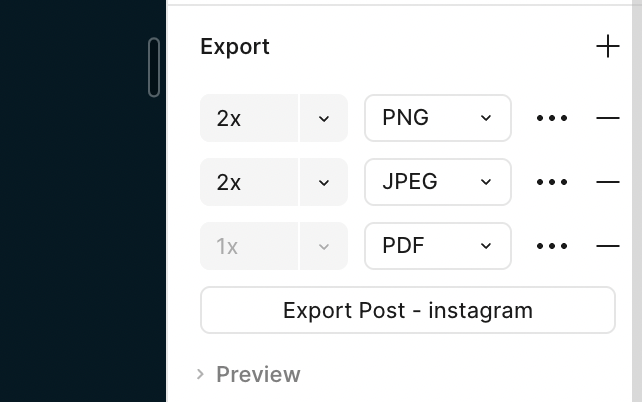Viewport: 642px width, 402px height.
Task: Click the Export section header
Action: 235,46
